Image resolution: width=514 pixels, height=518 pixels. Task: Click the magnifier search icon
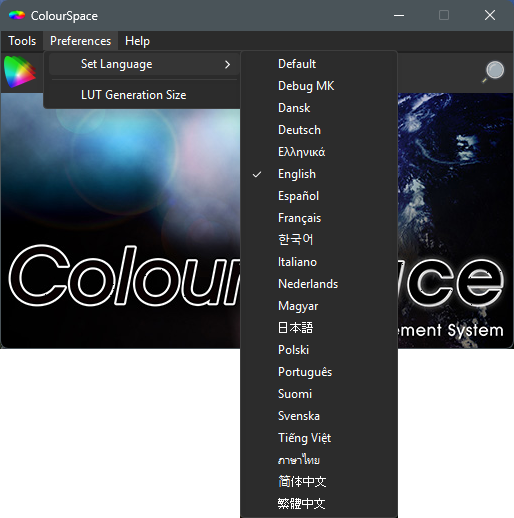[x=493, y=71]
